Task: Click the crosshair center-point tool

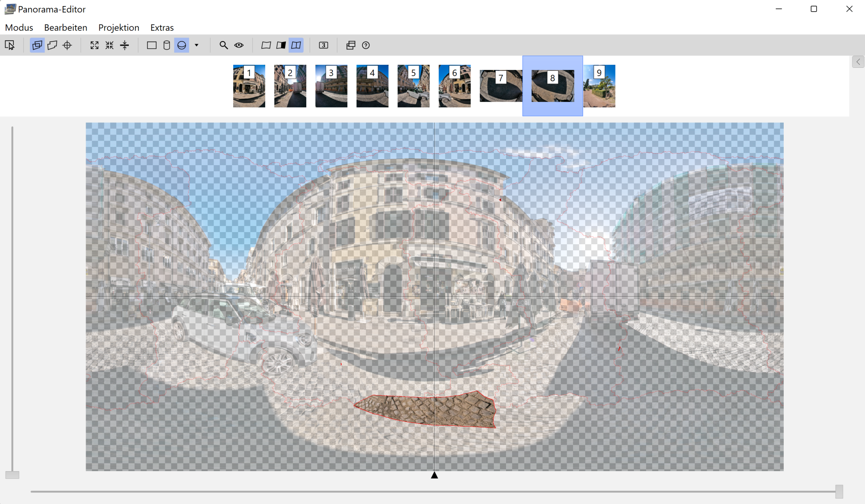Action: click(67, 45)
